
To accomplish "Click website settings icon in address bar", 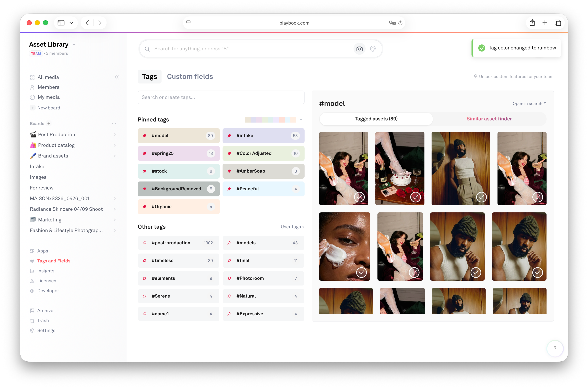I will point(188,23).
